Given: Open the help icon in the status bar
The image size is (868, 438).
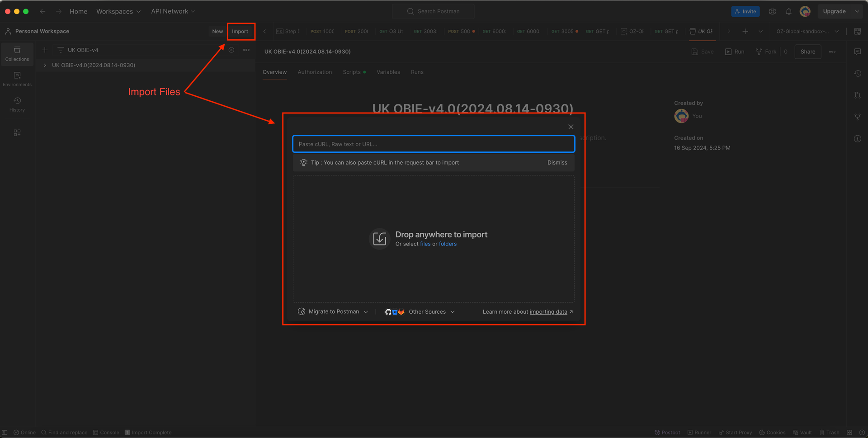Looking at the screenshot, I should pos(862,433).
